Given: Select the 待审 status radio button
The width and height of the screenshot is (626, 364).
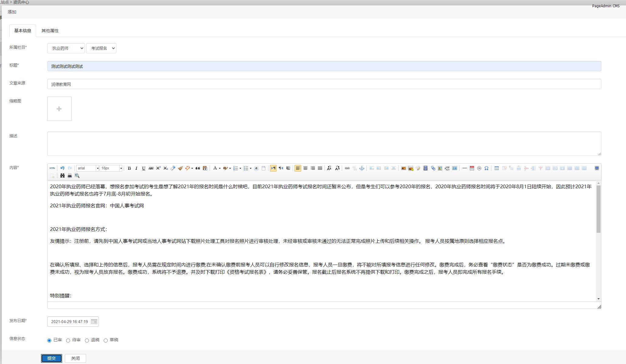Looking at the screenshot, I should coord(68,340).
